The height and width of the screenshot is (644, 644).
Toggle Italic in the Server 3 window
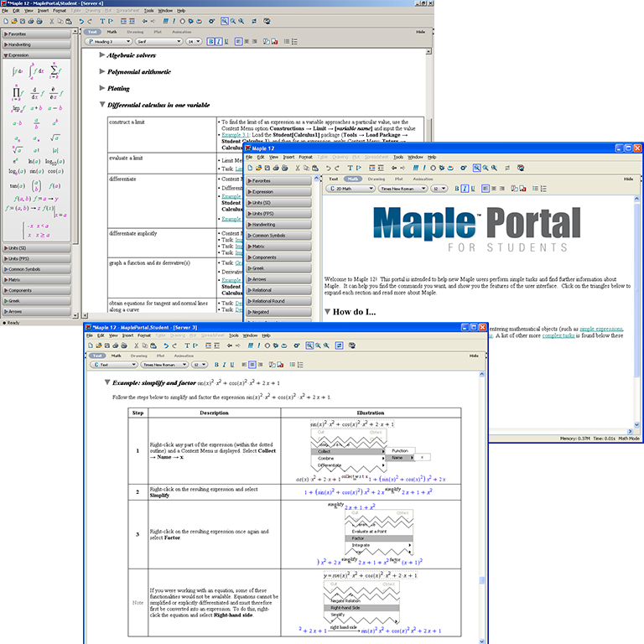click(x=225, y=365)
